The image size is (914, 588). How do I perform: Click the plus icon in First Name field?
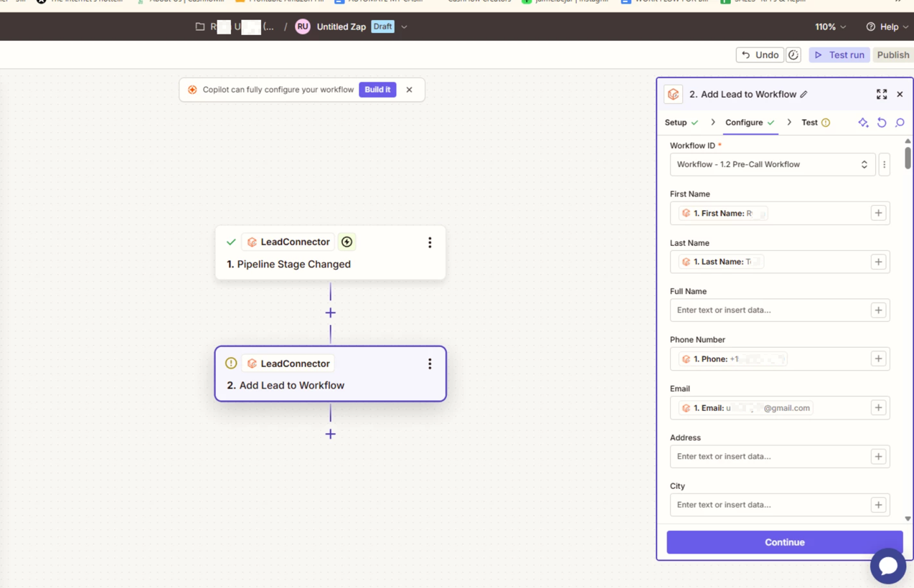point(878,213)
